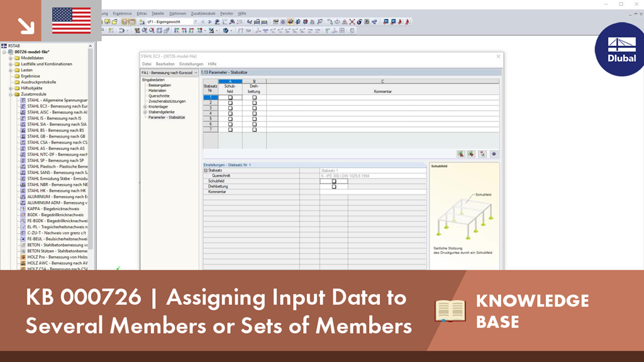Click the project navigator vertical scrollbar
Screen dimensions: 644x362
91,148
